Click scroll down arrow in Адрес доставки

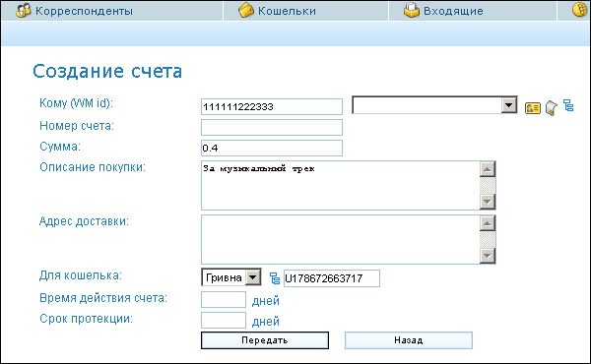click(x=488, y=256)
